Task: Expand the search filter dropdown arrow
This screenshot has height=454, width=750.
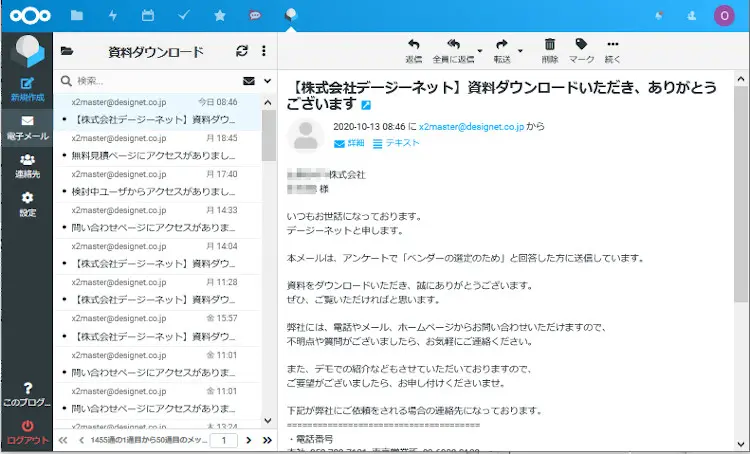Action: coord(267,81)
